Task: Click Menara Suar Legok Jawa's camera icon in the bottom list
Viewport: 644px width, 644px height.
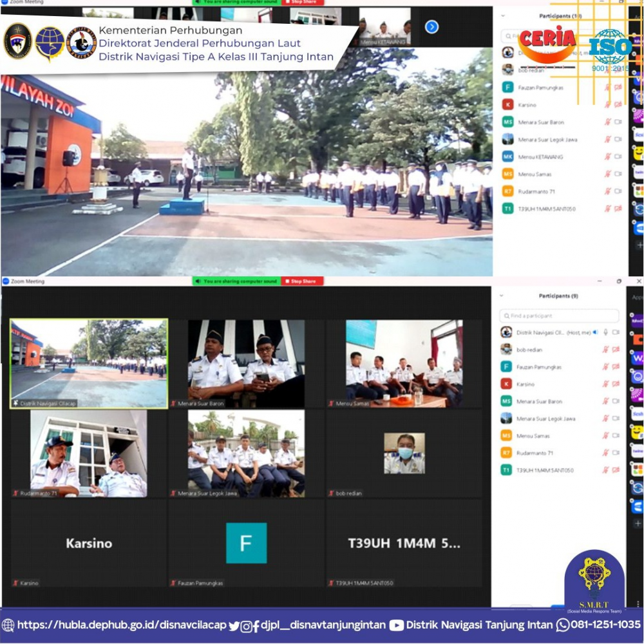Action: tap(616, 419)
